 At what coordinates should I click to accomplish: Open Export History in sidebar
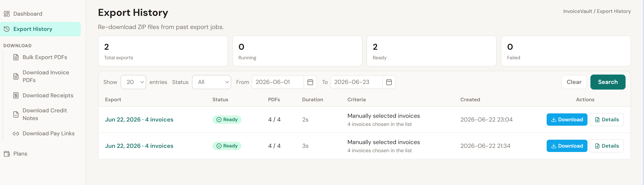click(x=40, y=29)
